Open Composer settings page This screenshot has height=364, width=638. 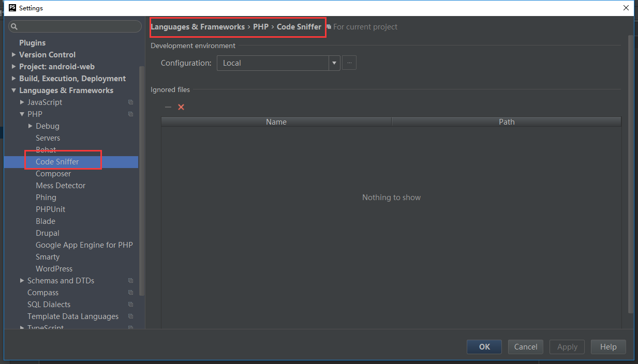coord(53,174)
